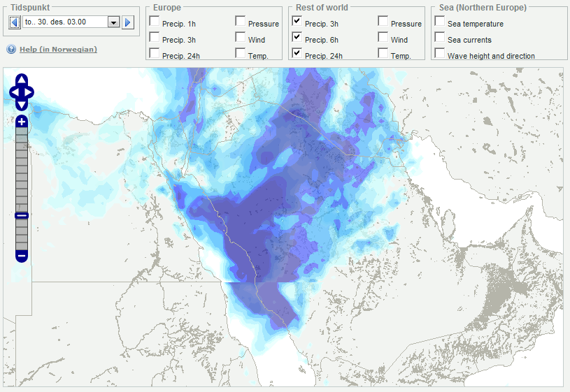Enable Europe Wind layer
570x392 pixels.
click(241, 37)
